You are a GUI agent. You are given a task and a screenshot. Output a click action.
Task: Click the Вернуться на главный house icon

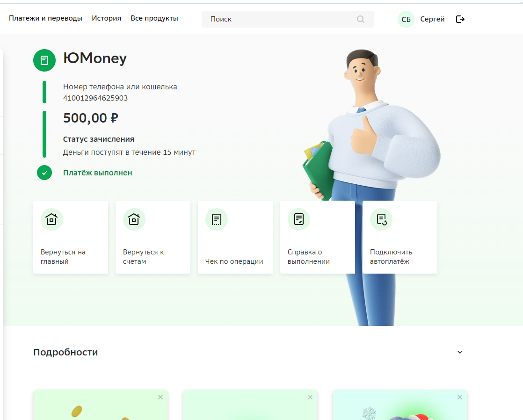[x=52, y=219]
